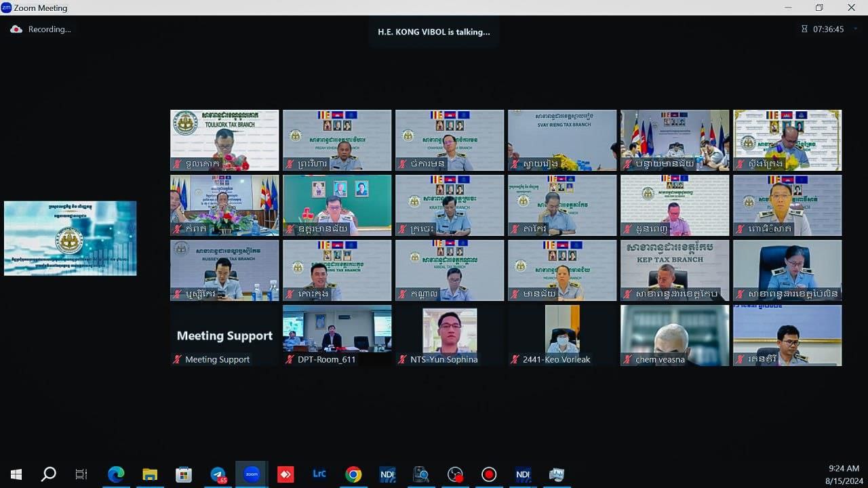Click muted mic icon on Meeting Support tile

point(178,360)
